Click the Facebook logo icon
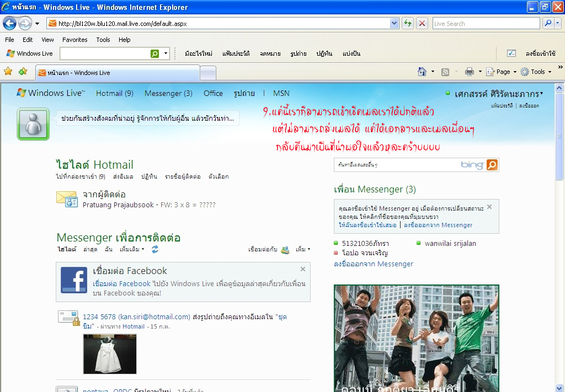The image size is (565, 392). tap(74, 280)
